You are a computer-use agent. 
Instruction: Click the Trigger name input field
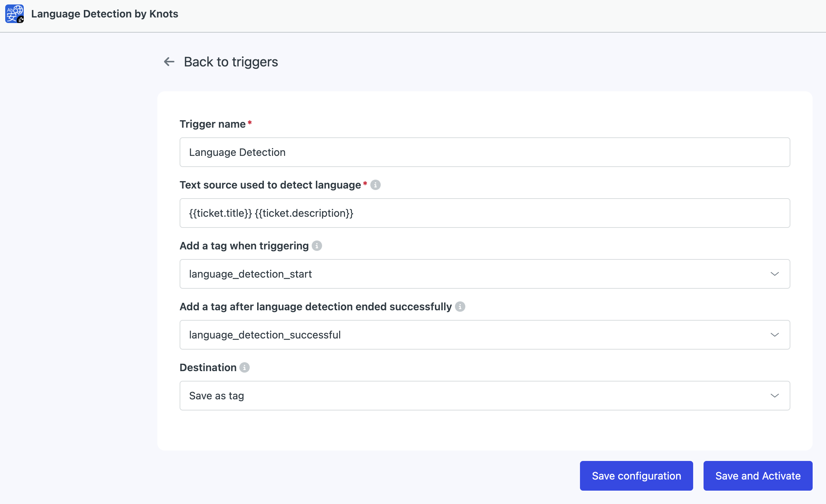click(x=485, y=152)
